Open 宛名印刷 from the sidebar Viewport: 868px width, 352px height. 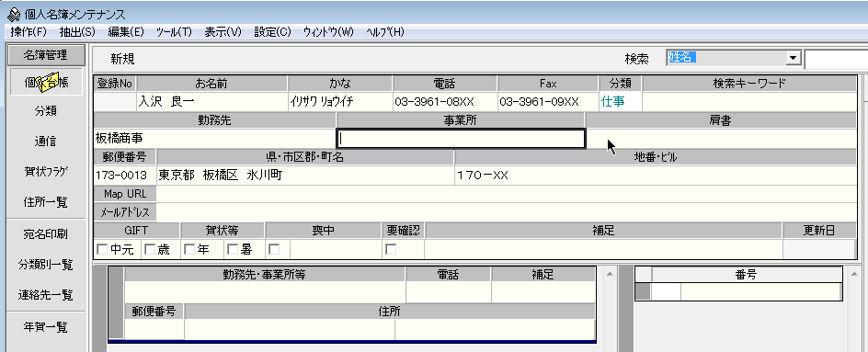pos(46,234)
